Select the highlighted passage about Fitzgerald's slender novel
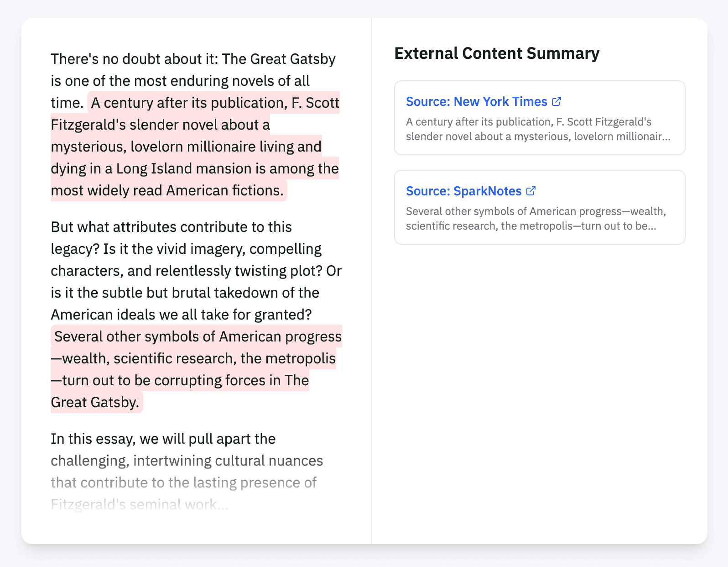The height and width of the screenshot is (567, 728). (x=192, y=146)
